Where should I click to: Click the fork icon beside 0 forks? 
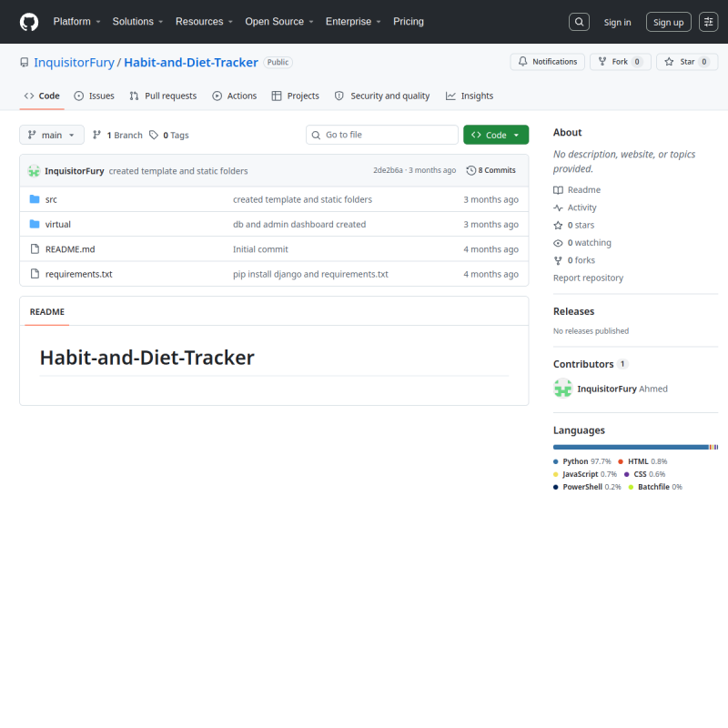pos(558,260)
